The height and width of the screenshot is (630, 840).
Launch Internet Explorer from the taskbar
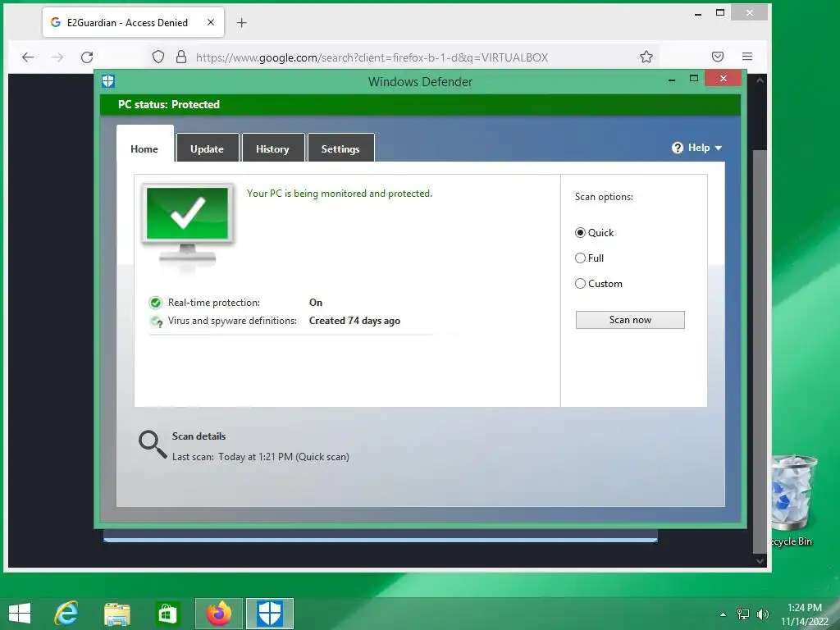tap(66, 614)
